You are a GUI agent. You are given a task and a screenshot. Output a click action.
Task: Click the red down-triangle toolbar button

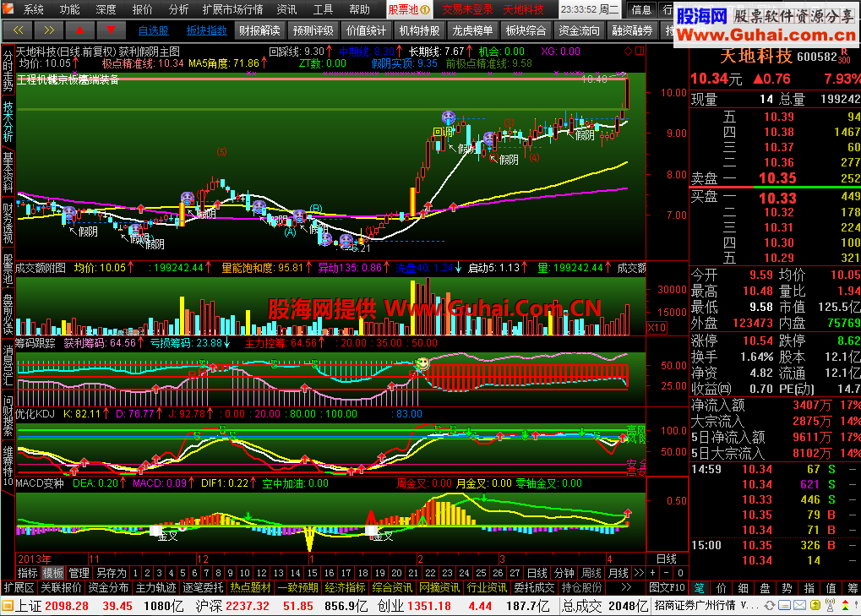pyautogui.click(x=112, y=30)
